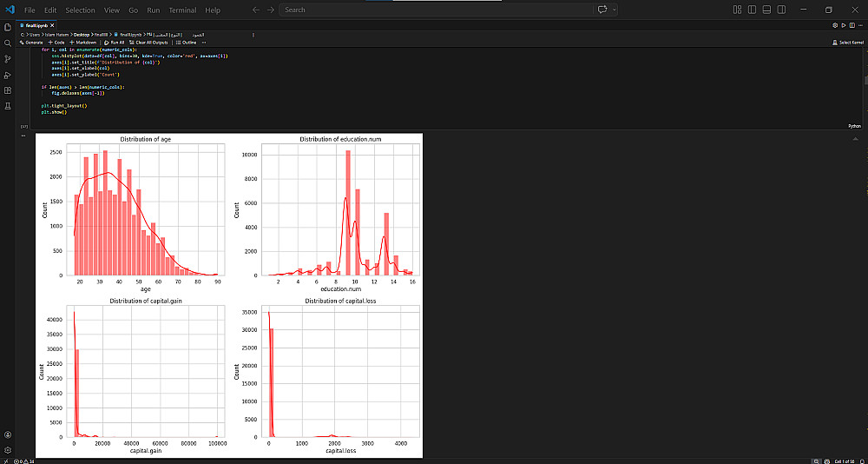
Task: Toggle the secondary side bar layout
Action: [x=781, y=10]
